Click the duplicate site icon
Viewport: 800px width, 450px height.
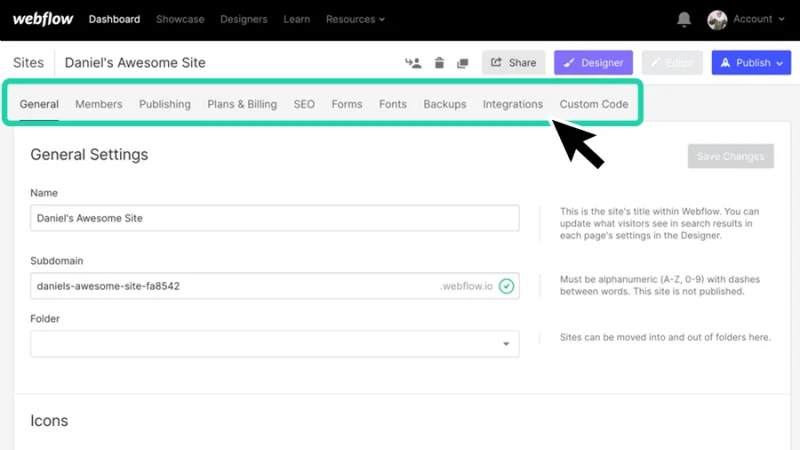(x=463, y=63)
